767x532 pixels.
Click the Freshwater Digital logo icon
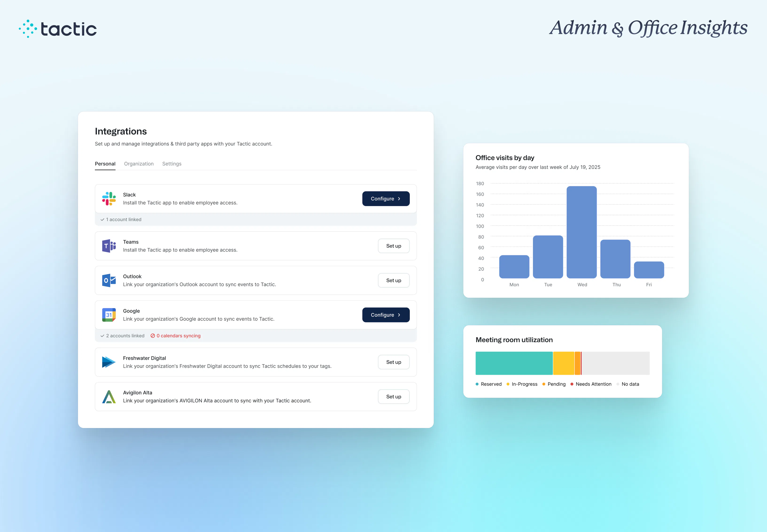tap(109, 362)
